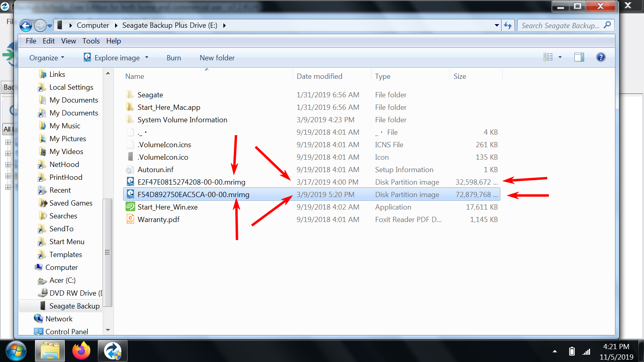This screenshot has width=644, height=362.
Task: Select the Start_Here_Win.exe application file
Action: tap(167, 207)
